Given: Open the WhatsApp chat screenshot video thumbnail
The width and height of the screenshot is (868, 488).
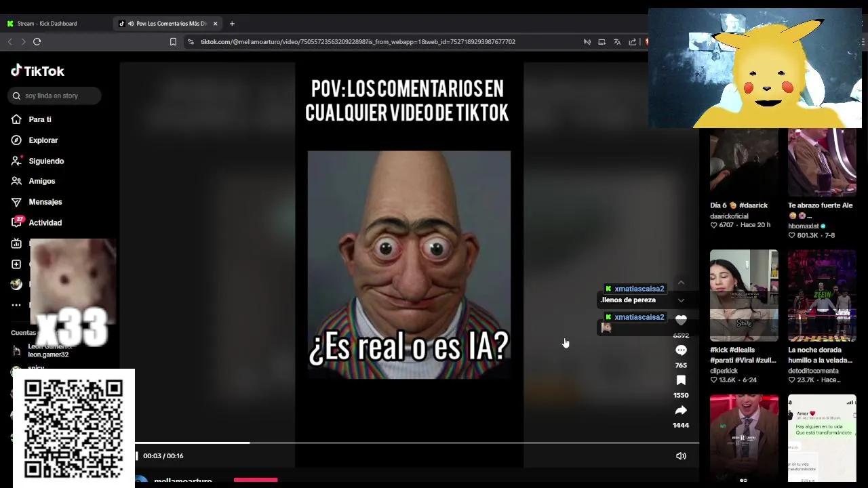Looking at the screenshot, I should [x=822, y=438].
